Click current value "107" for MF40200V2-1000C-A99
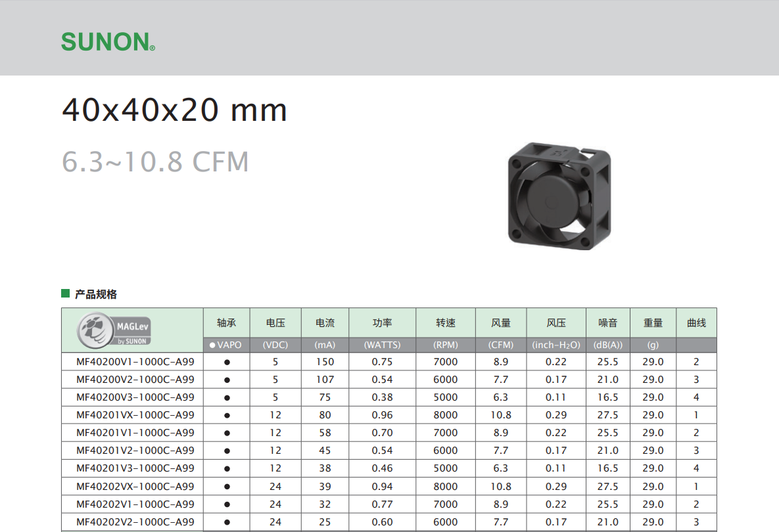Image resolution: width=779 pixels, height=532 pixels. click(x=325, y=380)
